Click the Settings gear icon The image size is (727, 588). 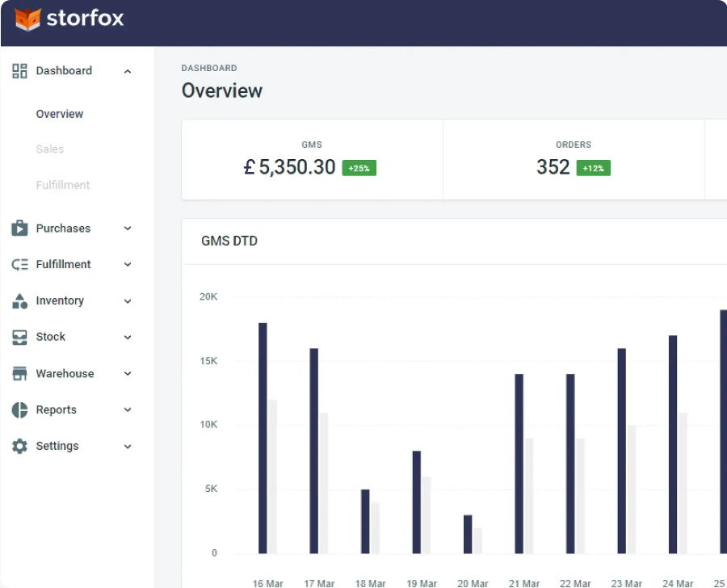(20, 447)
